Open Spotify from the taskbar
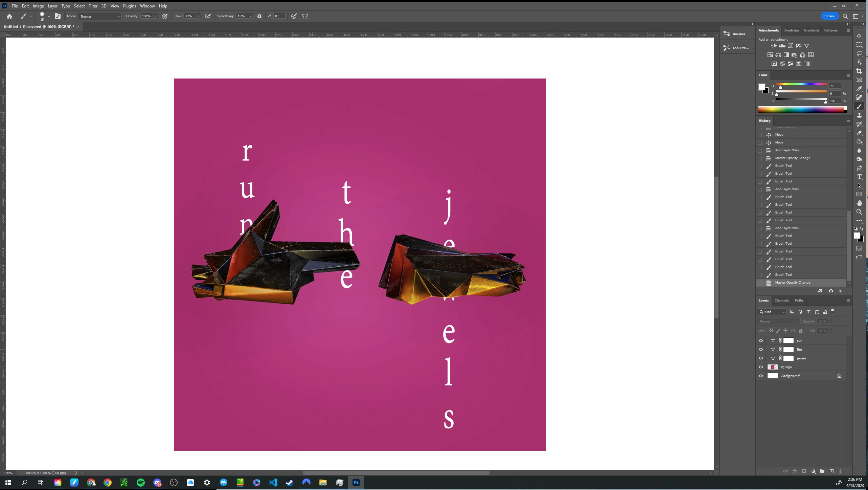Image resolution: width=868 pixels, height=490 pixels. 141,483
